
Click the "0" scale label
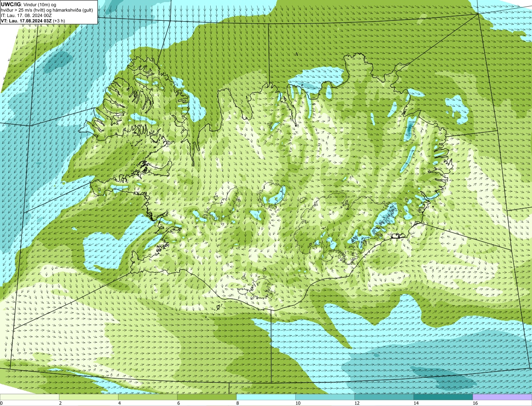(1, 403)
